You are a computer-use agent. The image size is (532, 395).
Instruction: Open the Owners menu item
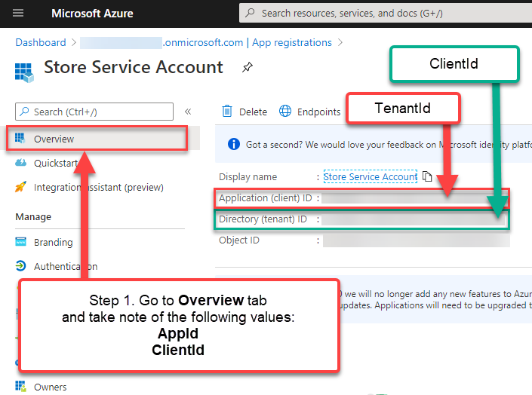click(51, 387)
